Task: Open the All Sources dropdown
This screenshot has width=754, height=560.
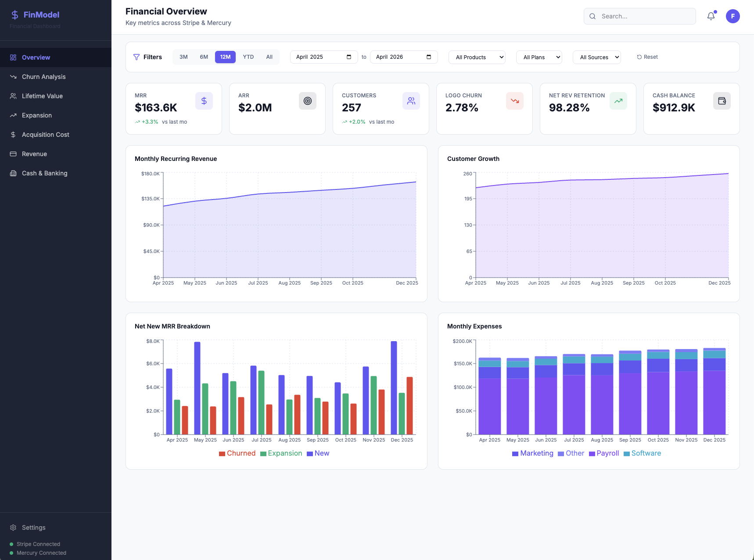Action: point(597,57)
